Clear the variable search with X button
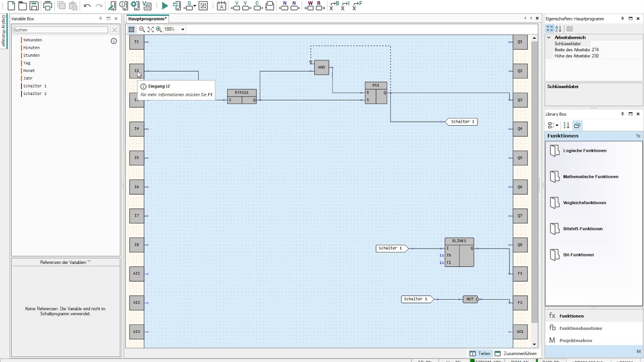This screenshot has width=644, height=362. (114, 30)
